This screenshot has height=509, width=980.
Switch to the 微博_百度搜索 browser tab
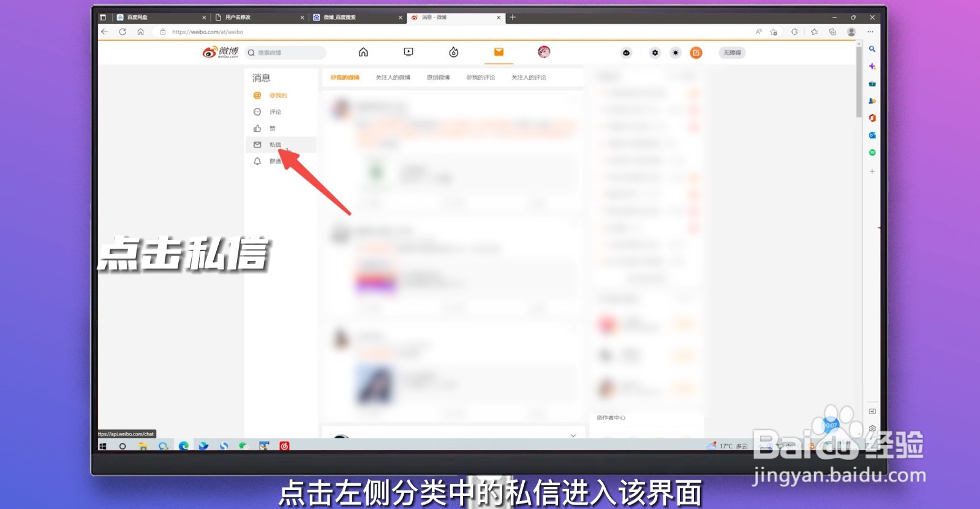tap(357, 17)
